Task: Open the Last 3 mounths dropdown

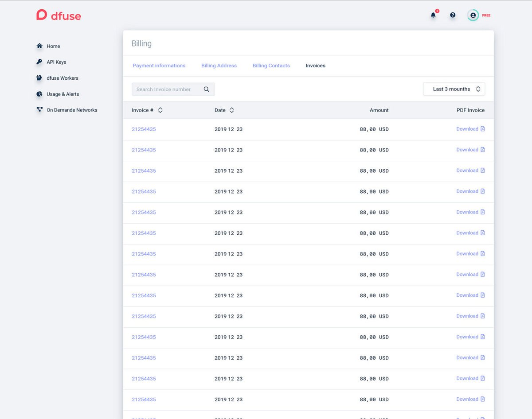Action: pyautogui.click(x=454, y=89)
